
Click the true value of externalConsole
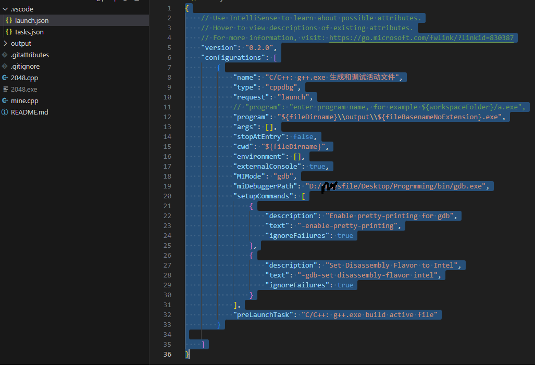317,167
